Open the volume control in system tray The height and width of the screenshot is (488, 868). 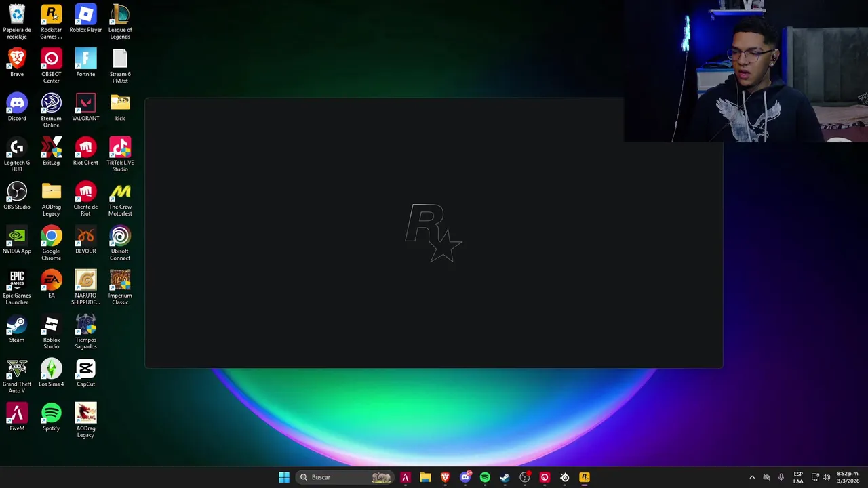[x=826, y=477]
